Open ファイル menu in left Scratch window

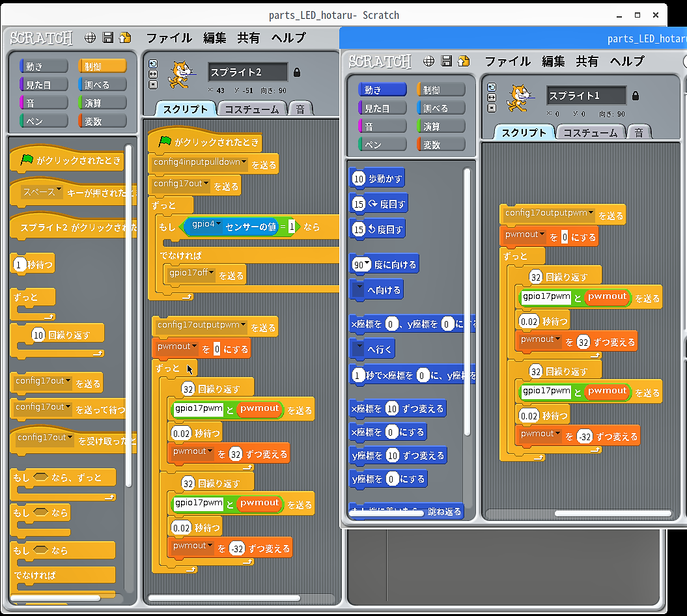pos(169,38)
